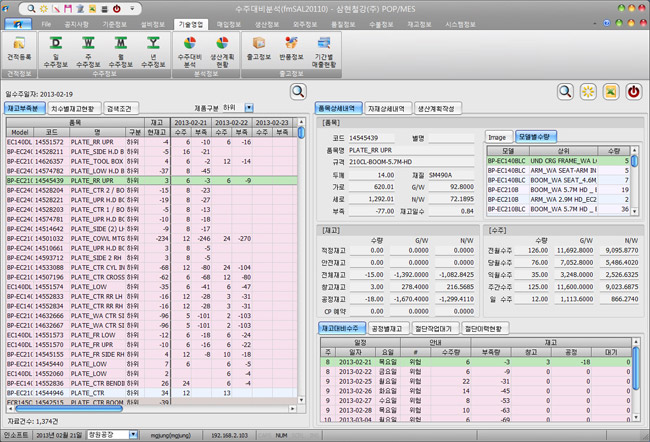Click the pencil edit icon in the quick access toolbar
Viewport: 650px width, 442px height.
56,8
